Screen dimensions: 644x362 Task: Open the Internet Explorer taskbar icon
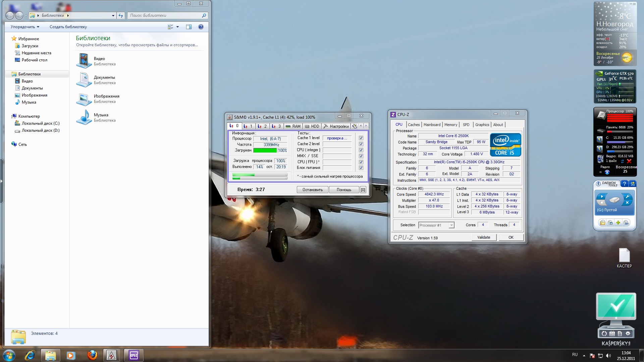coord(30,355)
